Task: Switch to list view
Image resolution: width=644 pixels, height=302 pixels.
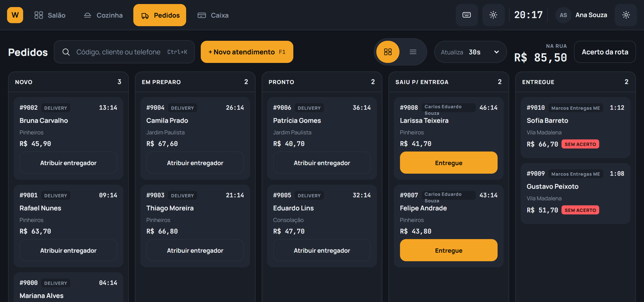Action: 413,52
